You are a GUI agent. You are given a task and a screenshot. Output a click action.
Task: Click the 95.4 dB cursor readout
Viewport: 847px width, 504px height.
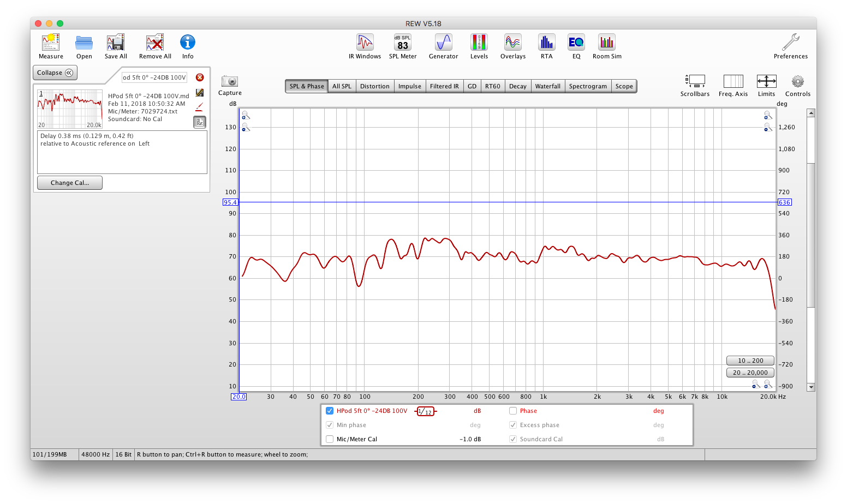pyautogui.click(x=230, y=202)
